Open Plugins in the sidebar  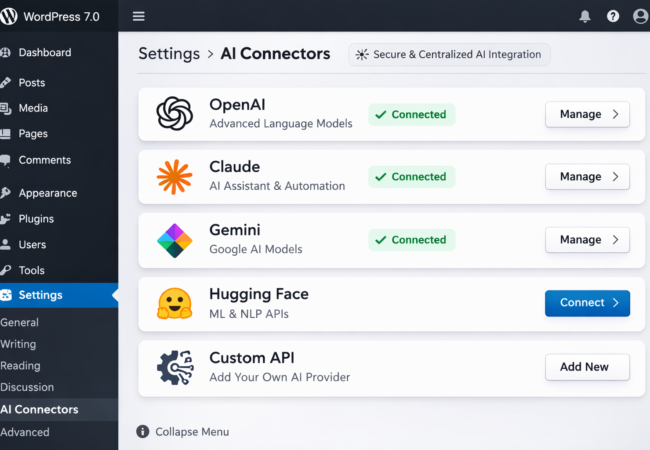(36, 219)
